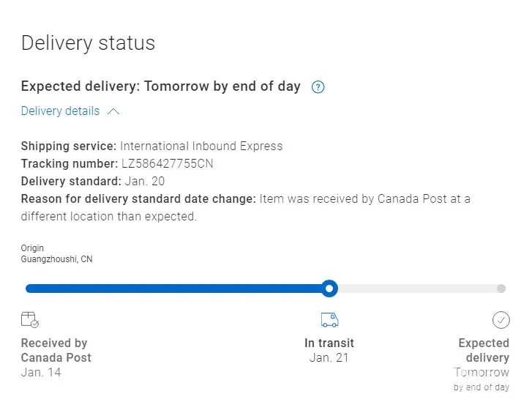Click the blue filled part of progress bar
Screen dimensions: 532x413
[x=176, y=289]
